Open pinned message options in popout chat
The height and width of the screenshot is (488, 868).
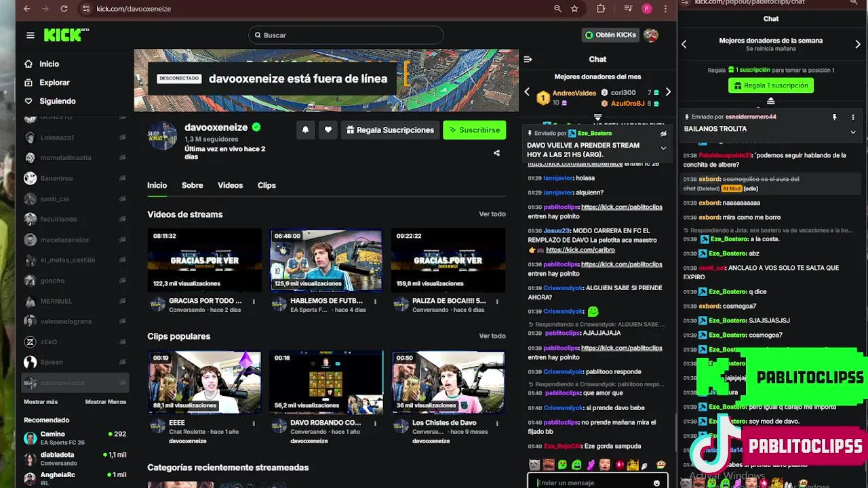(853, 117)
